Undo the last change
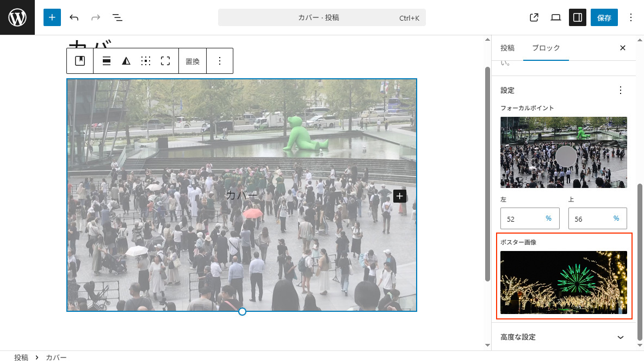644x364 pixels. (x=74, y=17)
